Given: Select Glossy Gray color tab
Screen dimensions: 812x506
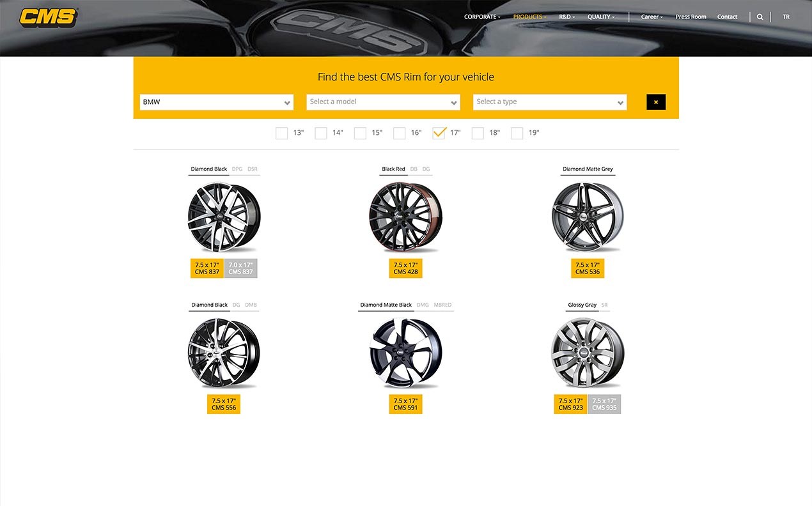Looking at the screenshot, I should [x=582, y=305].
